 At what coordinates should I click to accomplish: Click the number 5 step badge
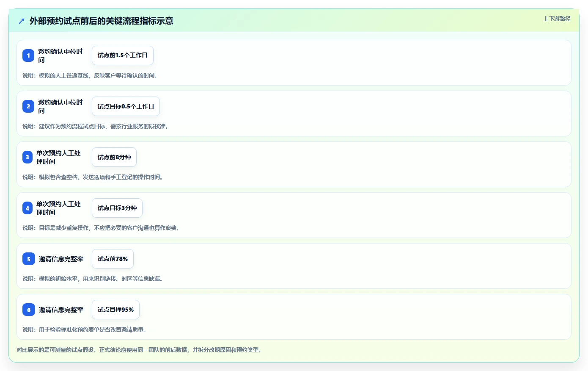28,259
